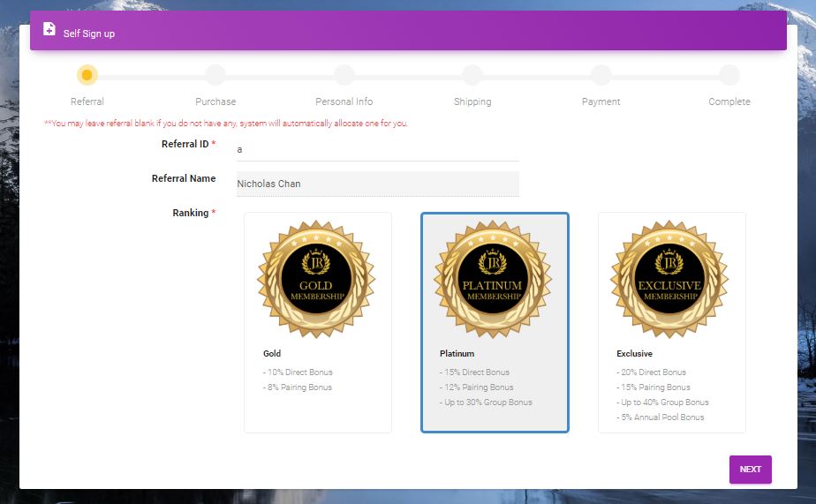Click the '20% Direct Bonus' text
This screenshot has height=504, width=816.
pos(652,372)
